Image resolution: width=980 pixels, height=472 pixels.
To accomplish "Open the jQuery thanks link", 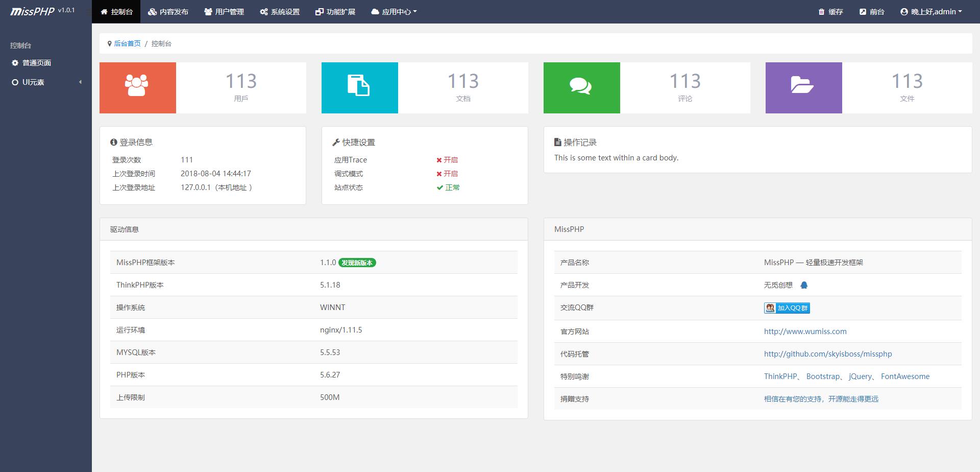I will click(x=860, y=376).
